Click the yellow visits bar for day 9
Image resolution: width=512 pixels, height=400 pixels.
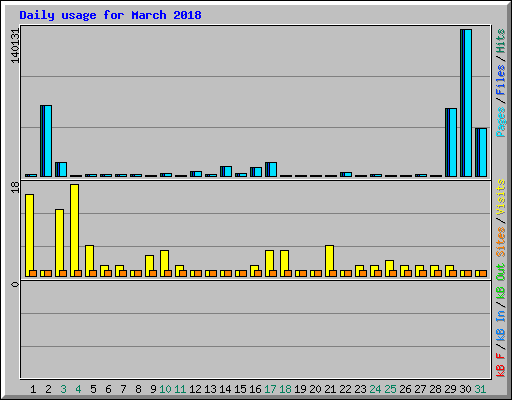tap(149, 266)
